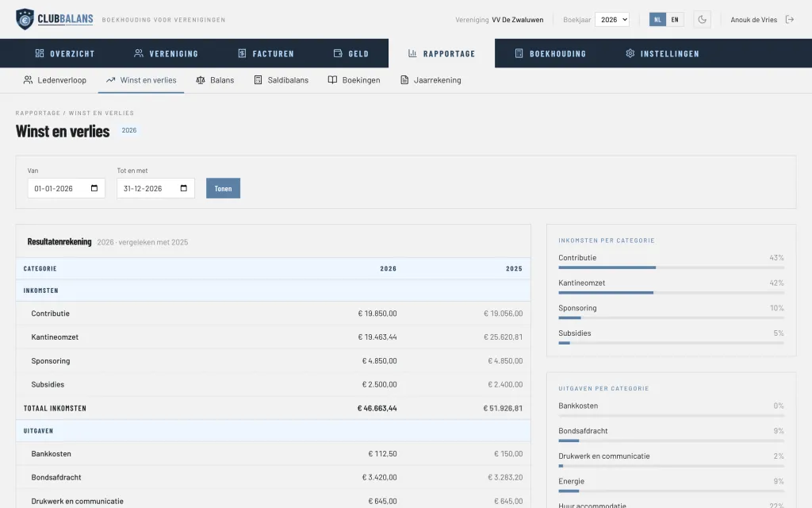
Task: Open the Saldibalans tab
Action: pos(282,80)
